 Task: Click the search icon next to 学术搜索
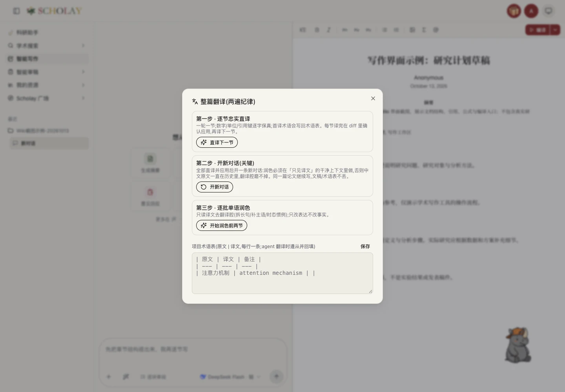11,45
